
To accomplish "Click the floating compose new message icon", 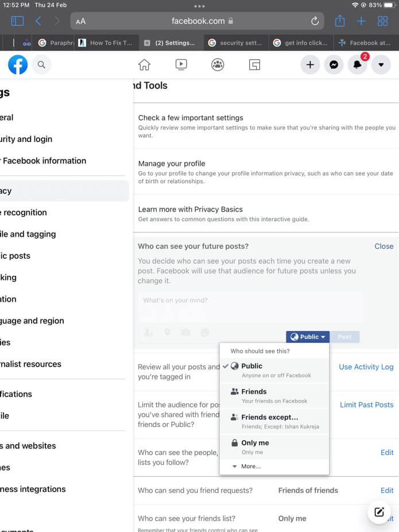I will point(379,512).
